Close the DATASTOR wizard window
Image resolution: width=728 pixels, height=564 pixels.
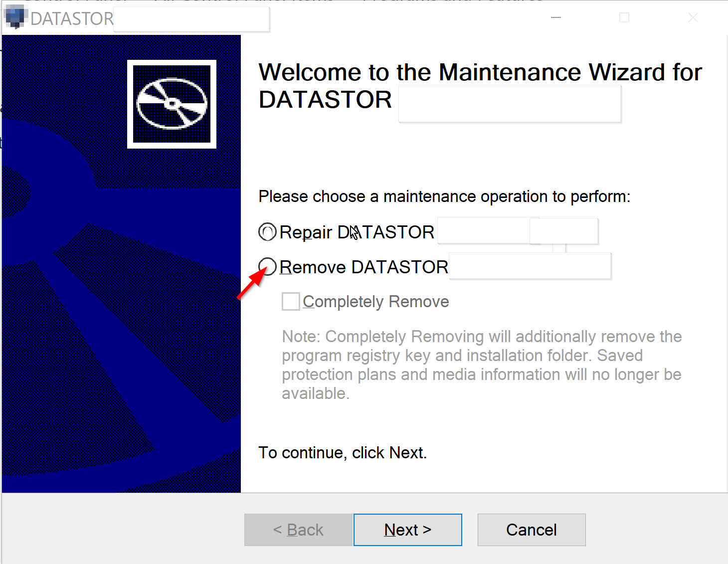click(x=693, y=17)
